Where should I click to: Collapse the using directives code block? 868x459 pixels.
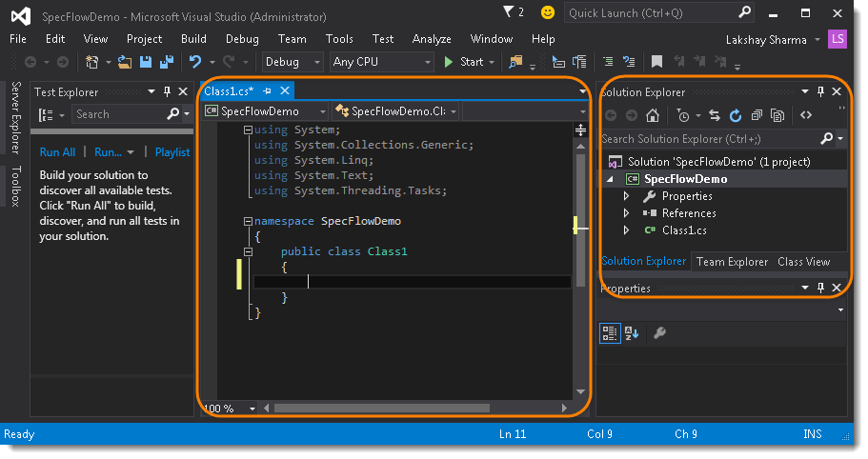[248, 130]
